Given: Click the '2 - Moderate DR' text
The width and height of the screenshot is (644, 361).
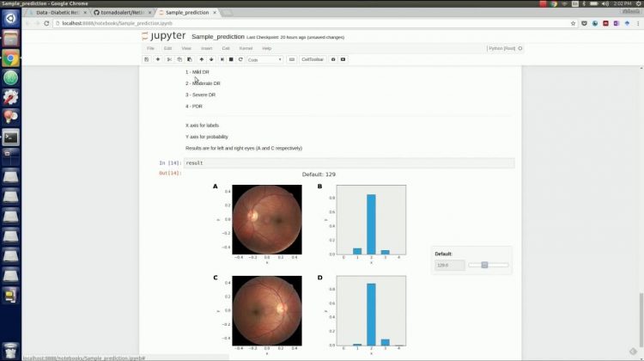Looking at the screenshot, I should pos(203,83).
